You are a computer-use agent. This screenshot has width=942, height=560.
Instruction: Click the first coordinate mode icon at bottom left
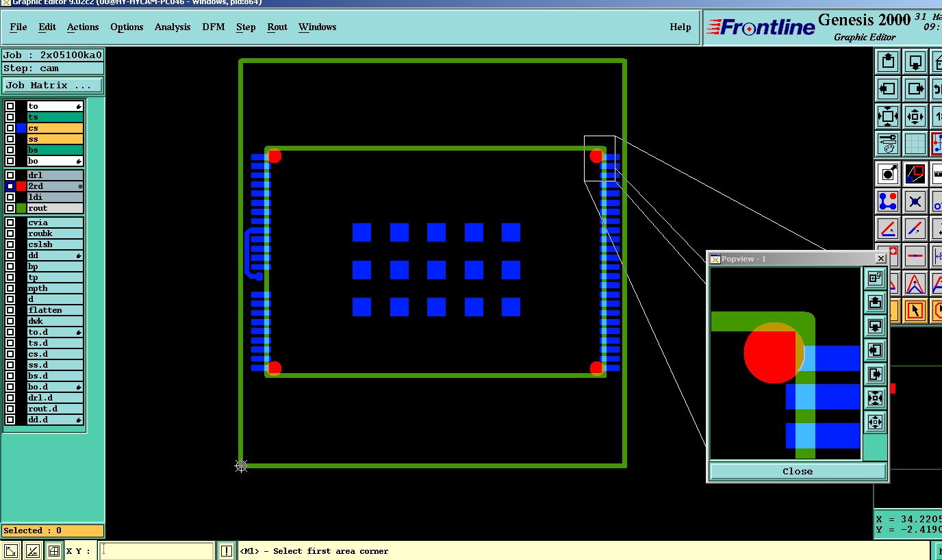(11, 550)
